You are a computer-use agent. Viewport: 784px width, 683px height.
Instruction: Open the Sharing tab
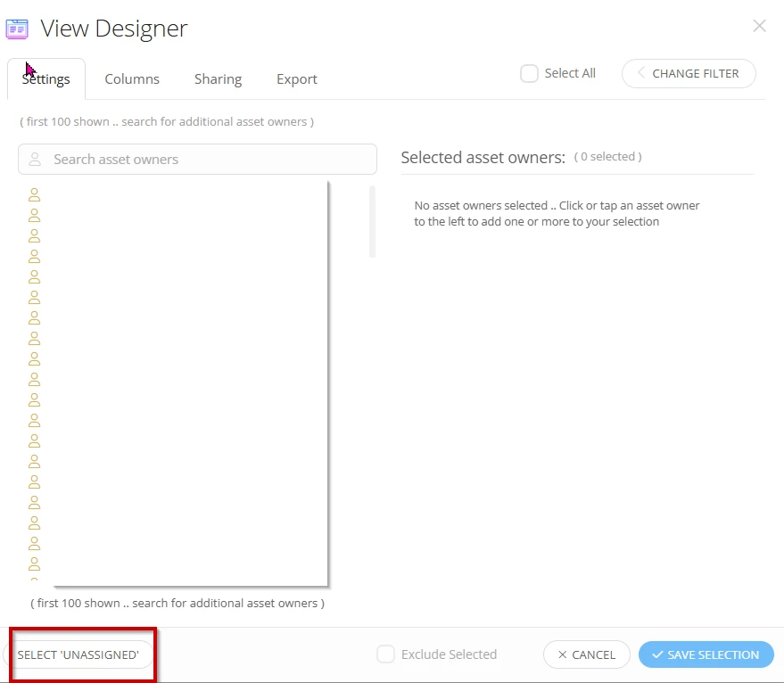218,79
